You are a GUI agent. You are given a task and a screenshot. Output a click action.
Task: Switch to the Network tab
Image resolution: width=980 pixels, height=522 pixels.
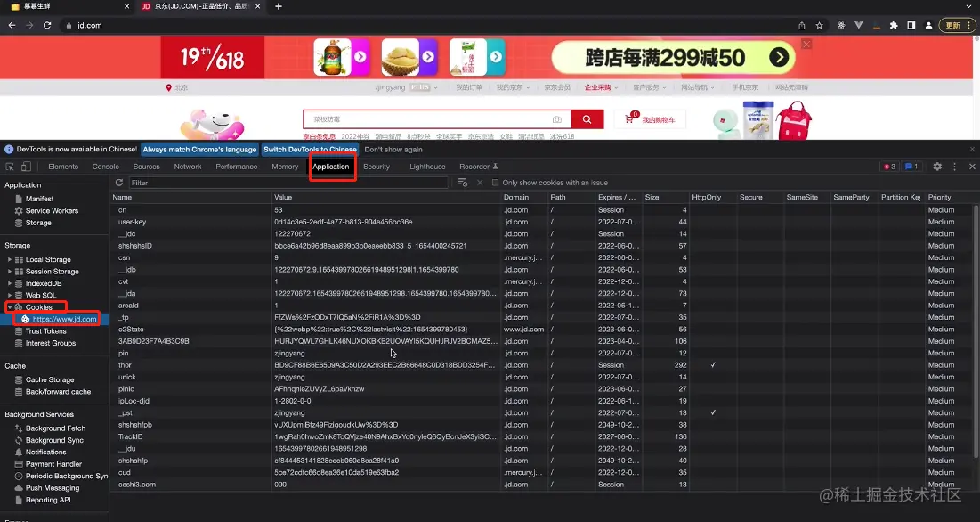pyautogui.click(x=188, y=167)
